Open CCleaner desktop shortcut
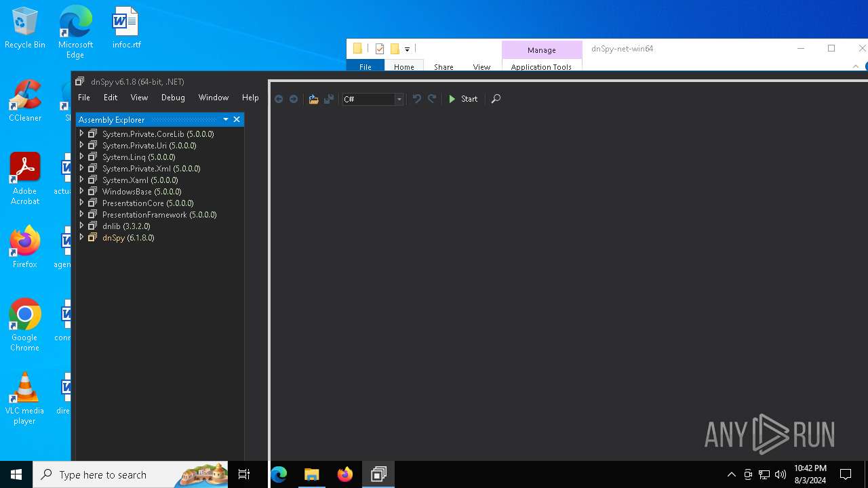868x488 pixels. 25,101
